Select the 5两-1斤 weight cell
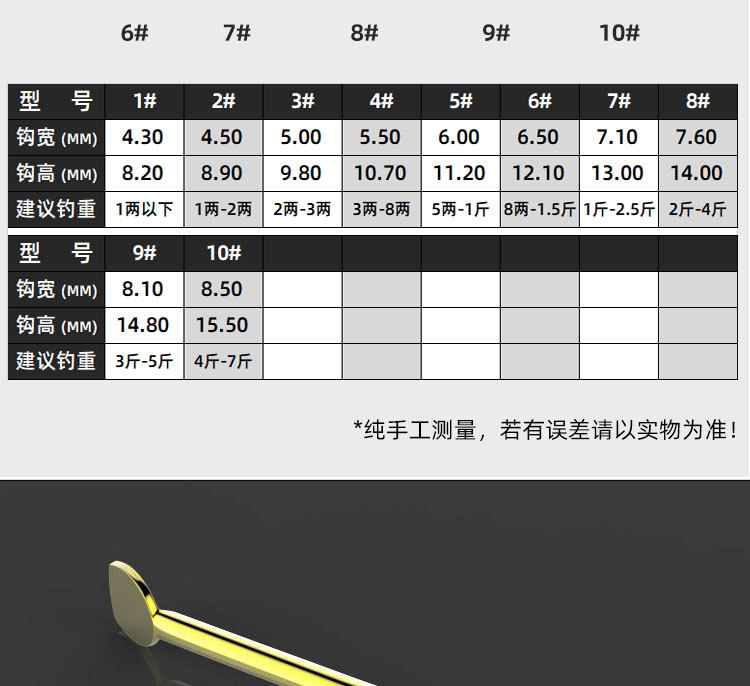Viewport: 750px width, 686px height. 461,210
